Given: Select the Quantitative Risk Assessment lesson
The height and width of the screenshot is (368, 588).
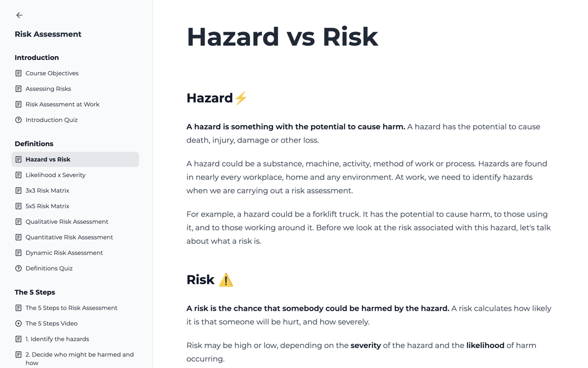Looking at the screenshot, I should [x=69, y=237].
